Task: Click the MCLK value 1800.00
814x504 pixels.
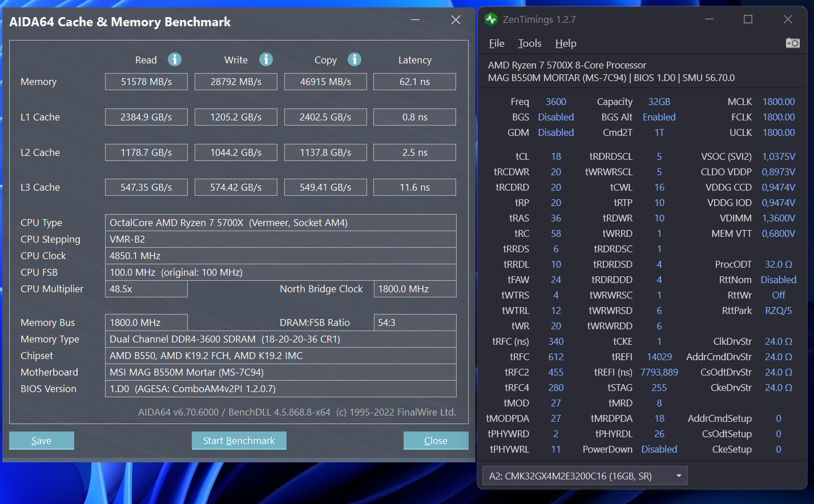Action: [779, 102]
